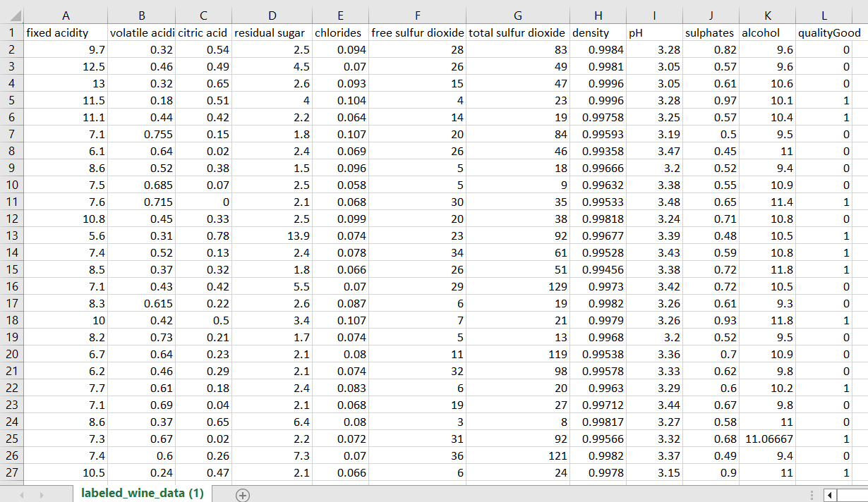The height and width of the screenshot is (502, 868).
Task: Click the total sulfur dioxide cell showing 129
Action: pos(517,286)
